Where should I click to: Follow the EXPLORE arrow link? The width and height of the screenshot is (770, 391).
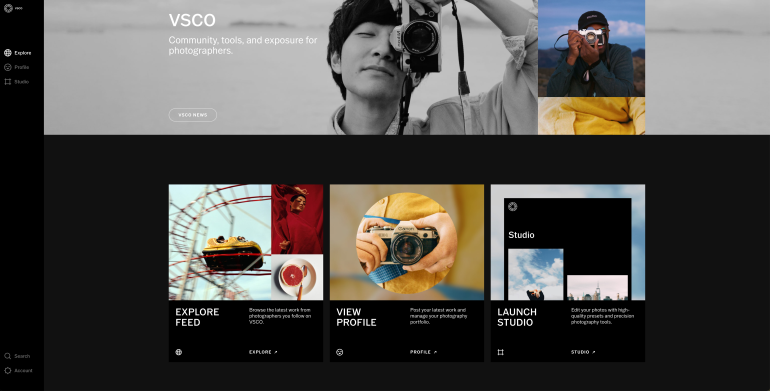[x=263, y=352]
